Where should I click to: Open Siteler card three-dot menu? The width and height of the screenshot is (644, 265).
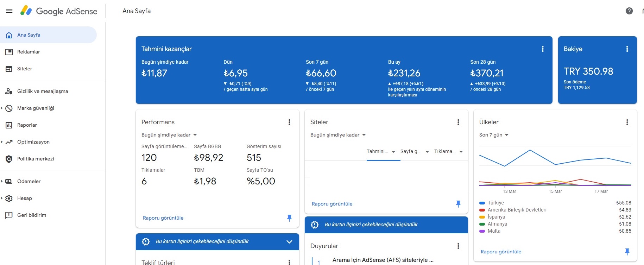458,122
